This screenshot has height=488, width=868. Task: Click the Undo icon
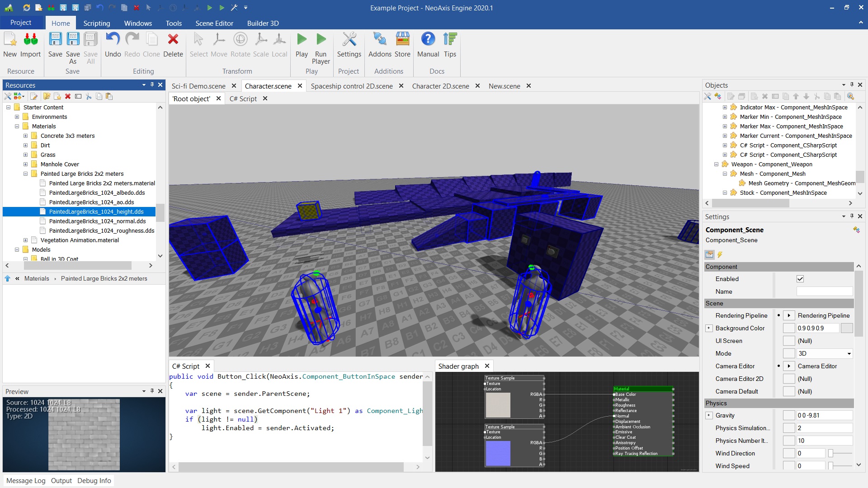113,40
